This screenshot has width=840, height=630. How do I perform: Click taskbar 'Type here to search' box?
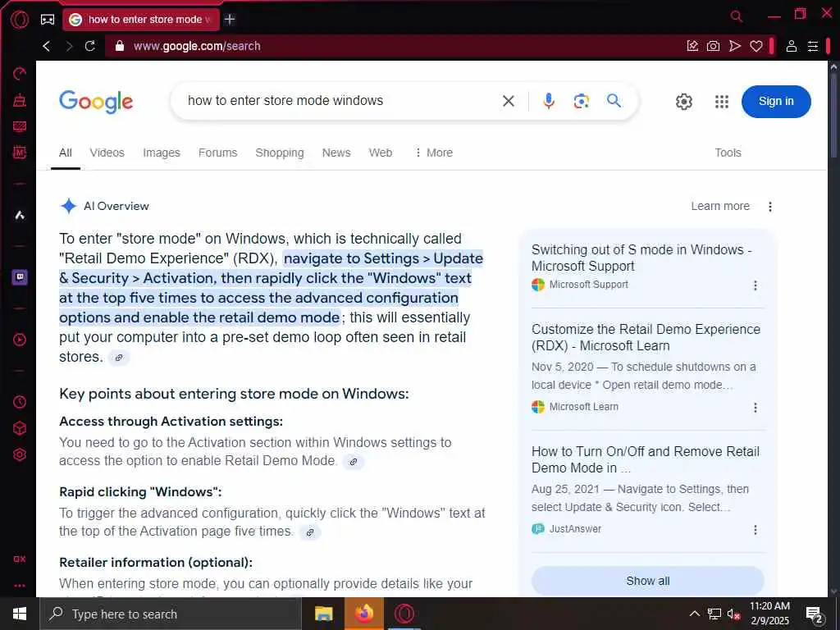pos(171,614)
